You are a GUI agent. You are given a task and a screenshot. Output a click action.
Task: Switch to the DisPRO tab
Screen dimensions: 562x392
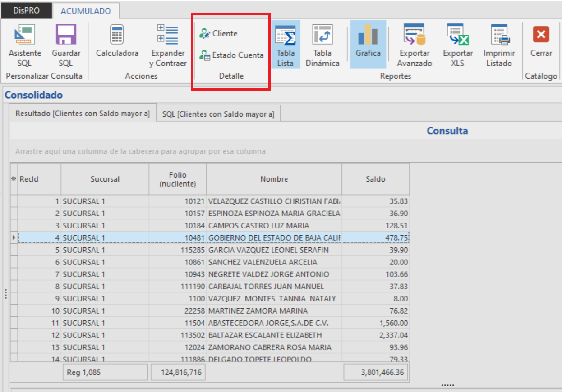[x=26, y=11]
